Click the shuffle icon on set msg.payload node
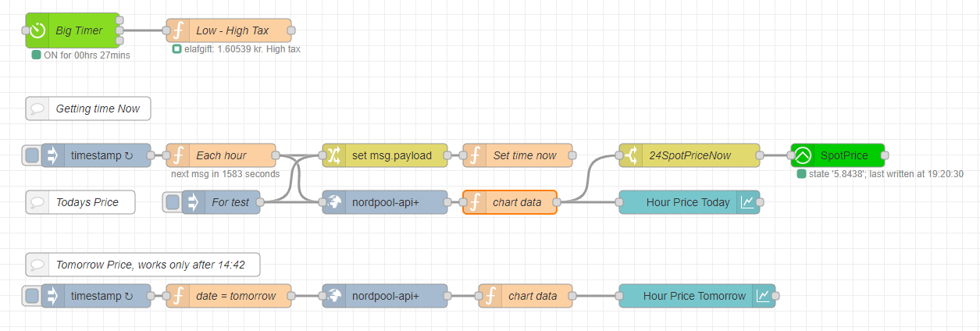The height and width of the screenshot is (331, 980). tap(333, 155)
